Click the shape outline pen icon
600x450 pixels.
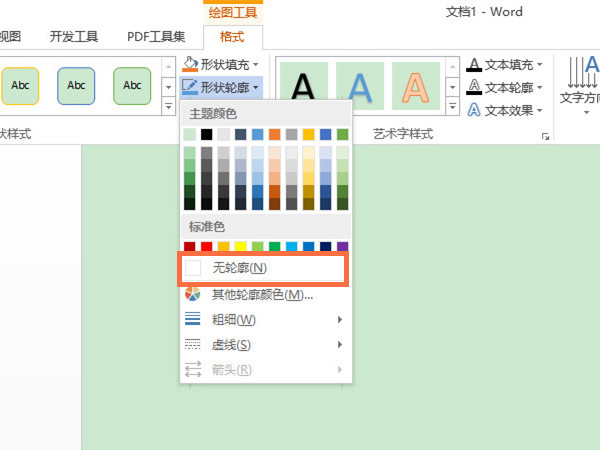(x=190, y=87)
